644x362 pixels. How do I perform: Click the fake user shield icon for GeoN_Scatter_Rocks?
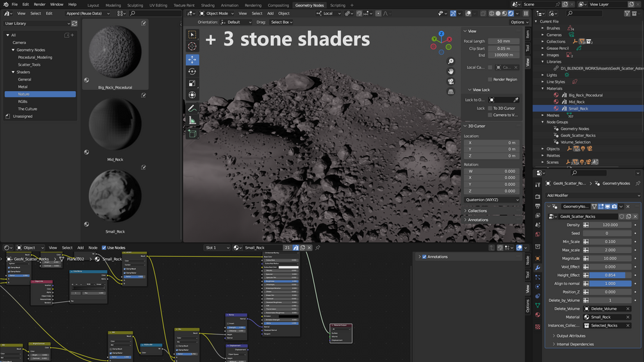pos(622,217)
